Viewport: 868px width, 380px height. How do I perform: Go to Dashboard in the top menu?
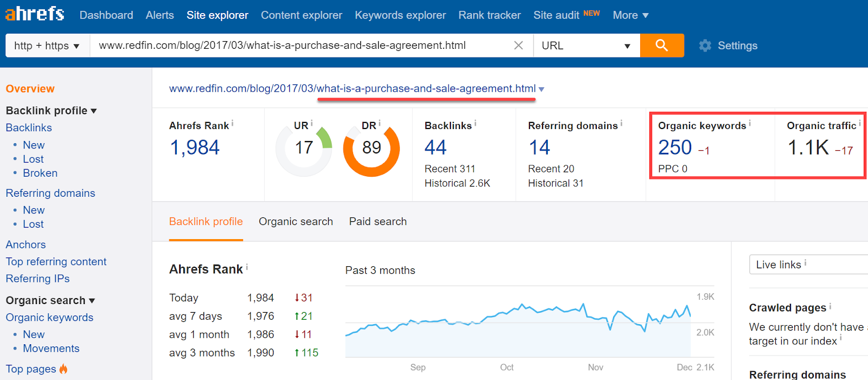click(106, 15)
